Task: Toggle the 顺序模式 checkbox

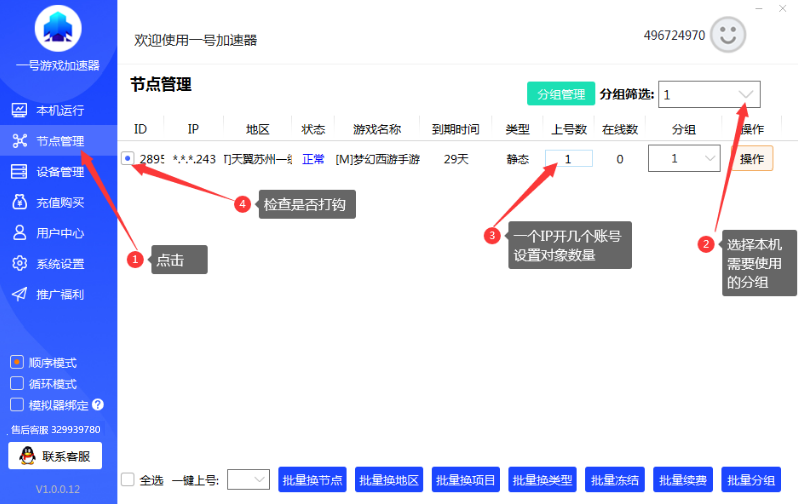Action: point(17,362)
